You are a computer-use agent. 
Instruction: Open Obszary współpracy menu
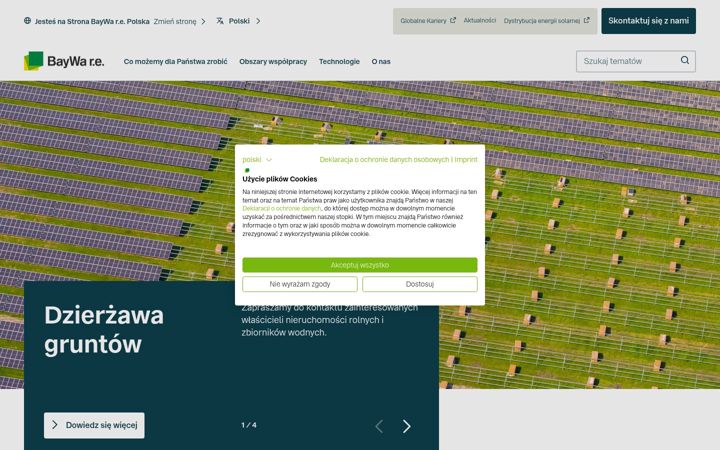click(x=273, y=61)
